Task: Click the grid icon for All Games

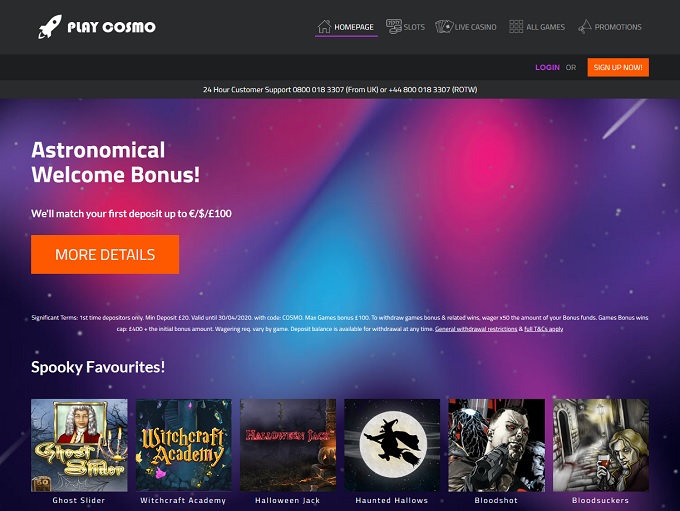Action: (516, 27)
